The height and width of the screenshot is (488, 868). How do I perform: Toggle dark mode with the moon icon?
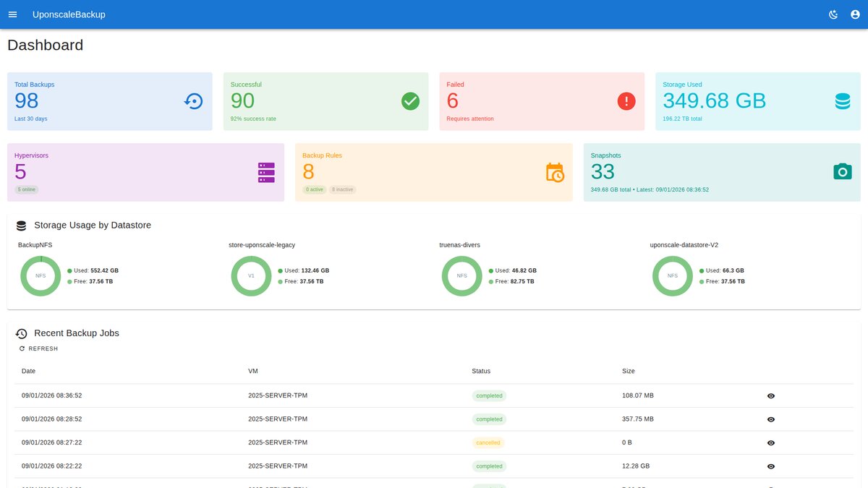[x=833, y=14]
